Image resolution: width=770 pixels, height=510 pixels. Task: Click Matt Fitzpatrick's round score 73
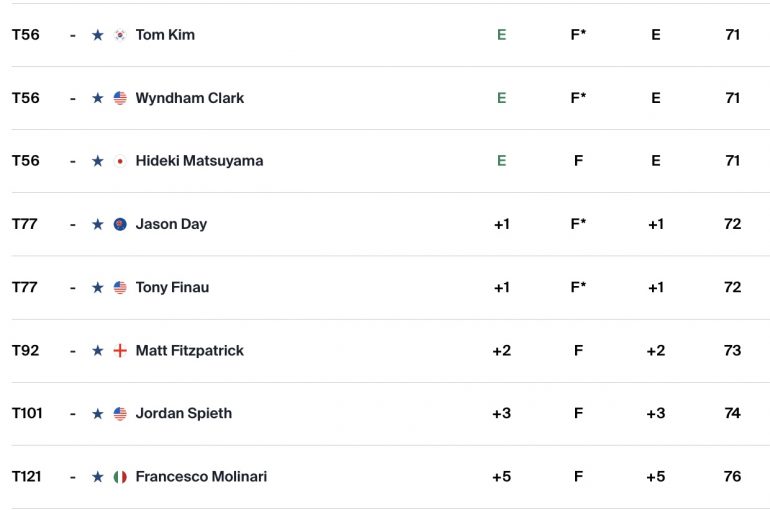tap(732, 350)
